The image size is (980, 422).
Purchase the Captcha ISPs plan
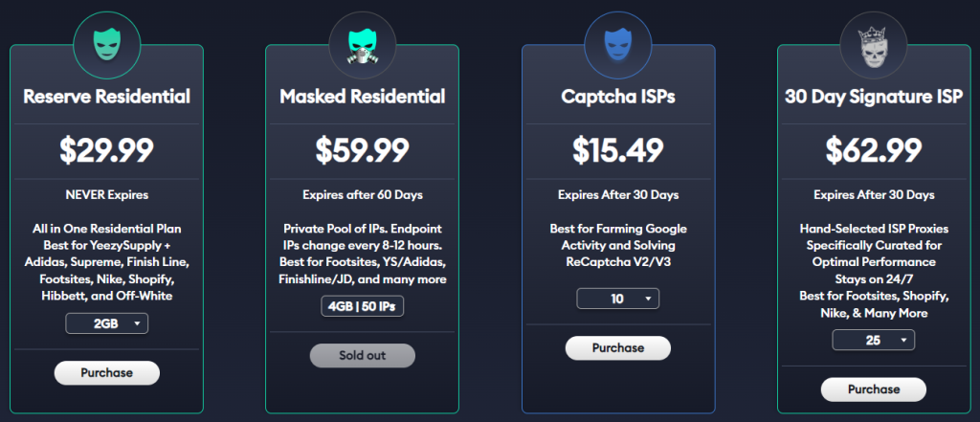click(617, 347)
